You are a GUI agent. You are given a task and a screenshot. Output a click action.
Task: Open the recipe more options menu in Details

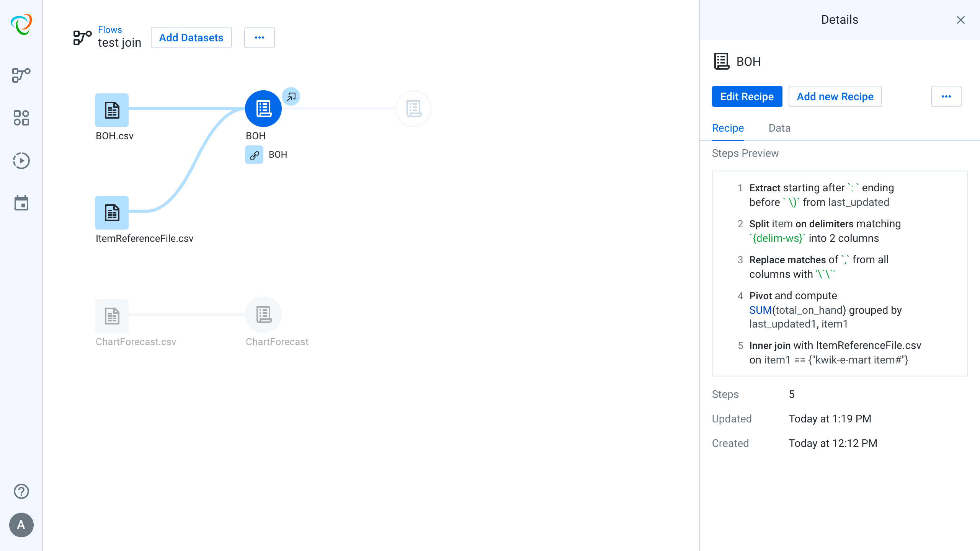click(x=946, y=96)
